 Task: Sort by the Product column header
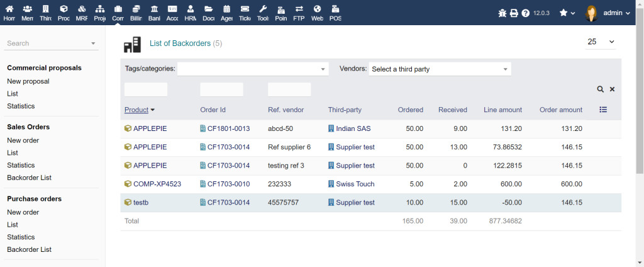click(136, 110)
